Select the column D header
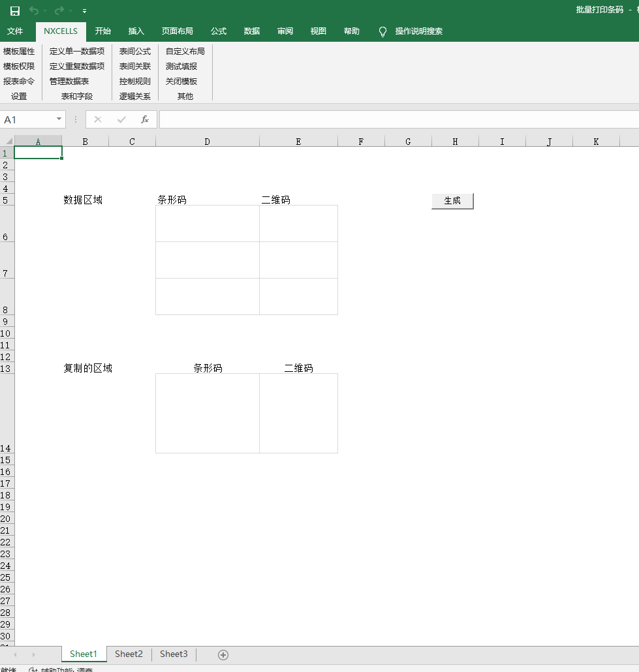 [x=207, y=142]
